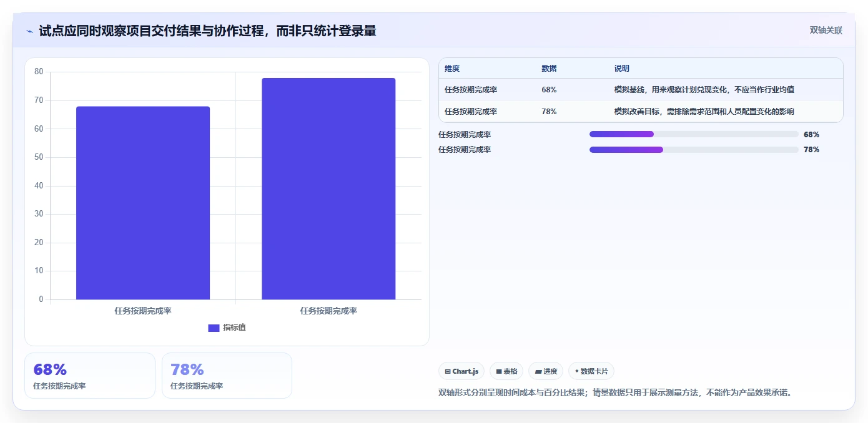
Task: Click the y-axis label 80
Action: pyautogui.click(x=39, y=72)
